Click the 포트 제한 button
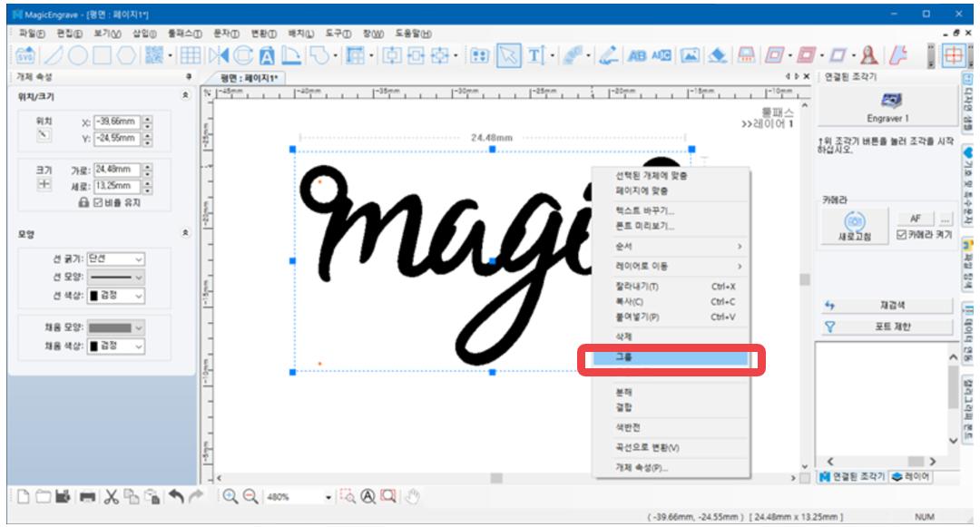 click(x=887, y=327)
